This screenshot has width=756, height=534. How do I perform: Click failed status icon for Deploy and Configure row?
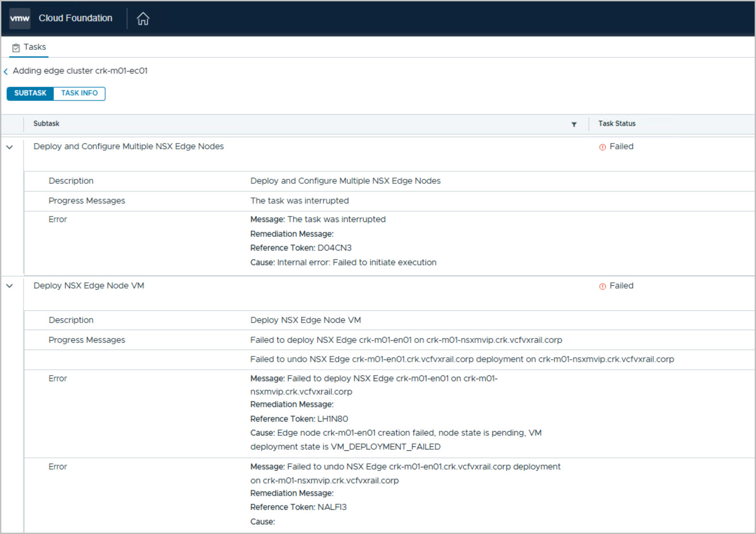pos(602,147)
